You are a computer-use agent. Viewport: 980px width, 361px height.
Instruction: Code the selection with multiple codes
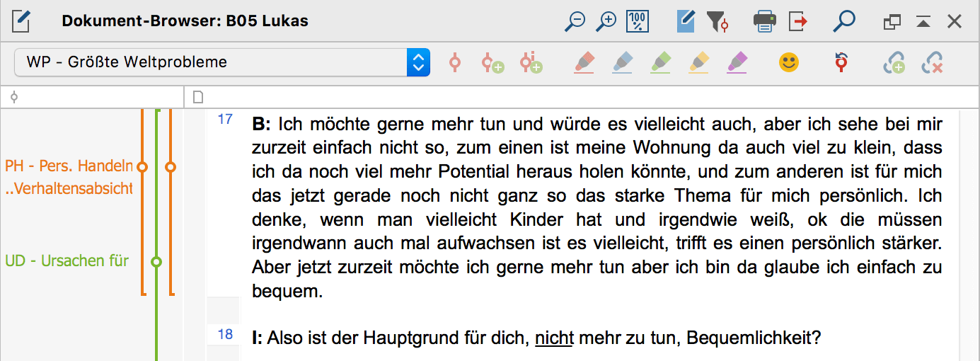tap(531, 63)
